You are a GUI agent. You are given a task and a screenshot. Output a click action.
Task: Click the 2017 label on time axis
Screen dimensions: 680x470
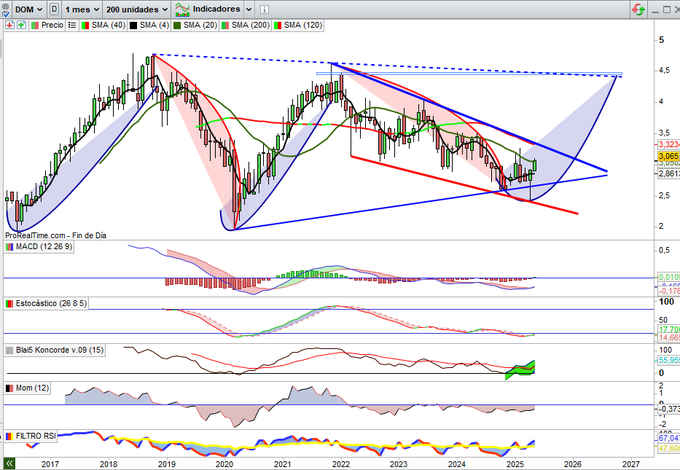pyautogui.click(x=50, y=464)
